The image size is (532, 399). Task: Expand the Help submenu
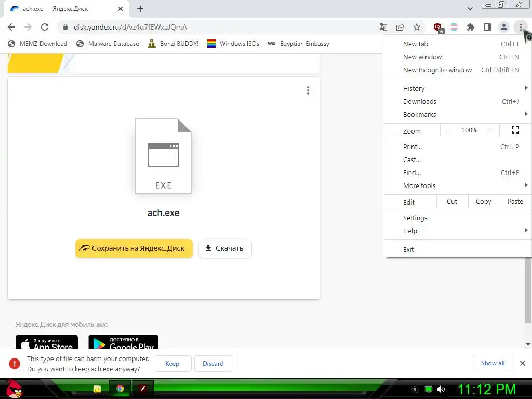457,231
